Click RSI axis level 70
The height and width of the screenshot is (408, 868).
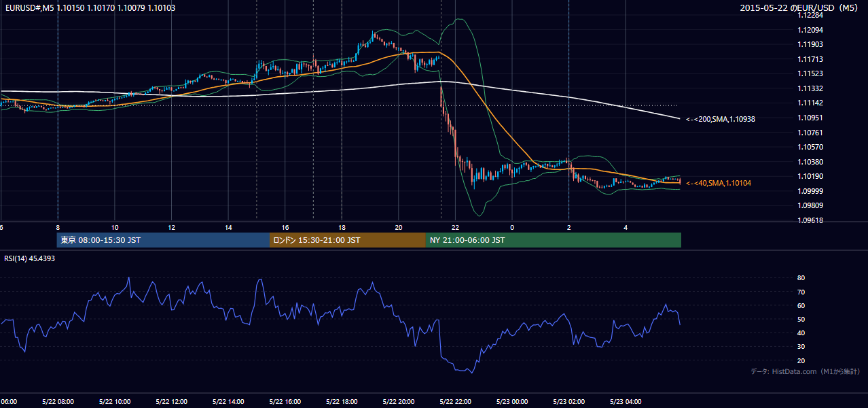point(801,292)
